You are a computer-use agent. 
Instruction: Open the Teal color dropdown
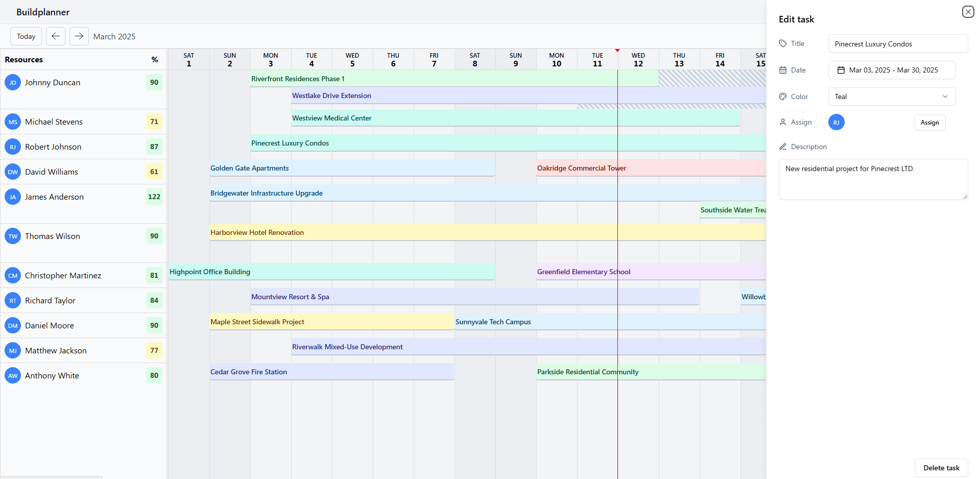891,97
